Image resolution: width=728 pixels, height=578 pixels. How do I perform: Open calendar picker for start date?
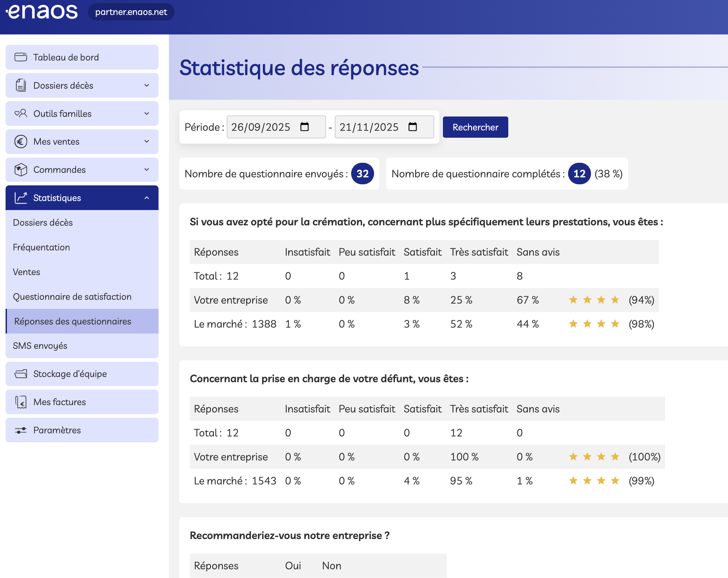coord(305,127)
